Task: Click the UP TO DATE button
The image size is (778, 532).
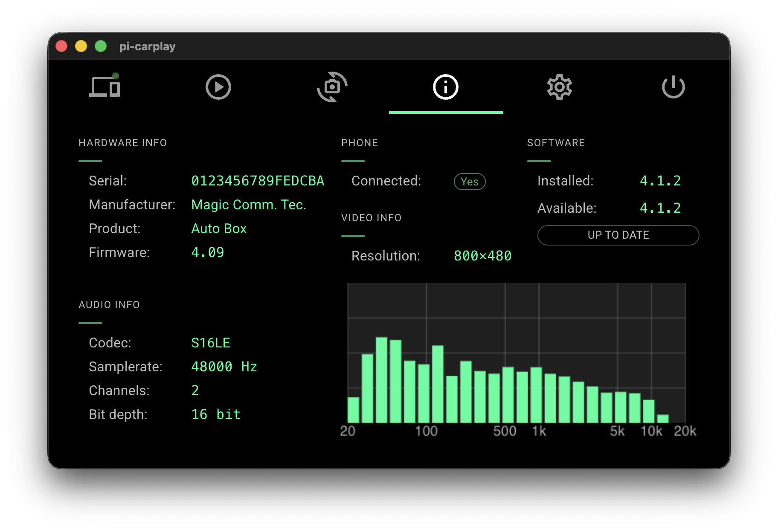Action: (x=618, y=235)
